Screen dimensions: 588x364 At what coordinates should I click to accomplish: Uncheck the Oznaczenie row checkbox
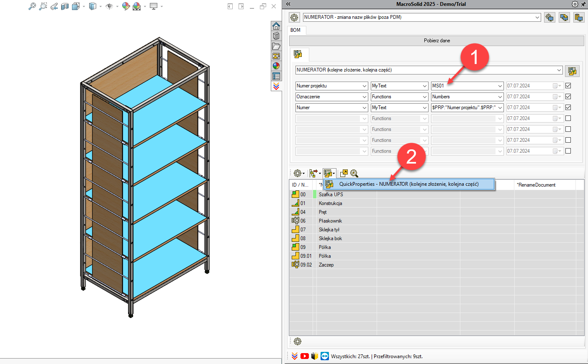click(x=568, y=96)
